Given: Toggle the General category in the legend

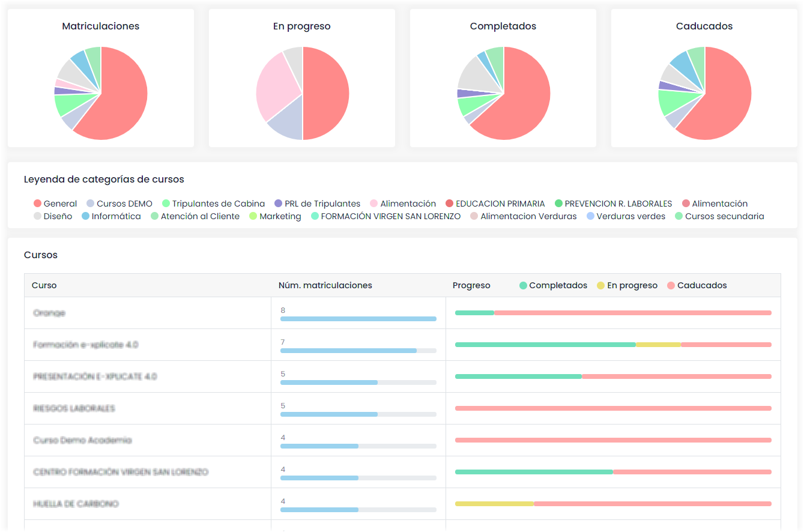Looking at the screenshot, I should 55,204.
